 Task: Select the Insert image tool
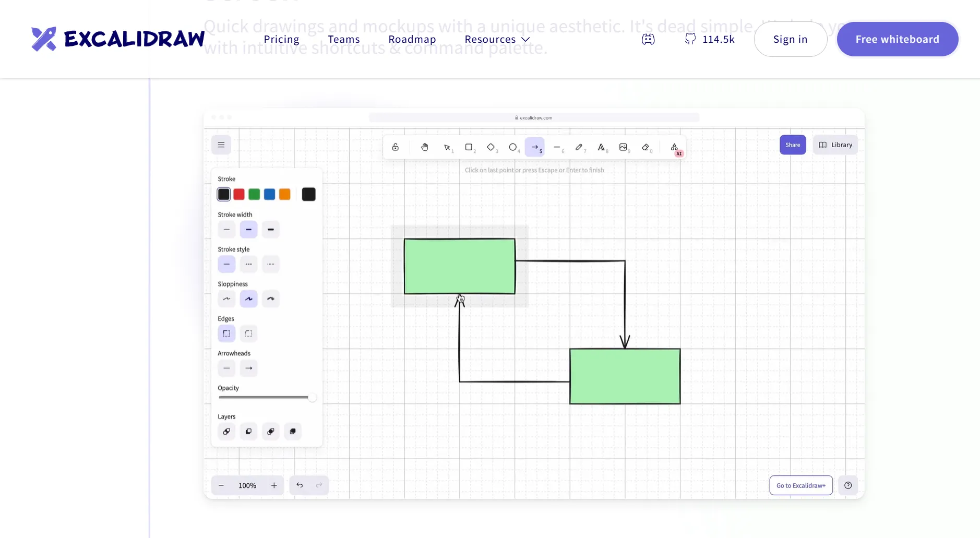coord(623,147)
